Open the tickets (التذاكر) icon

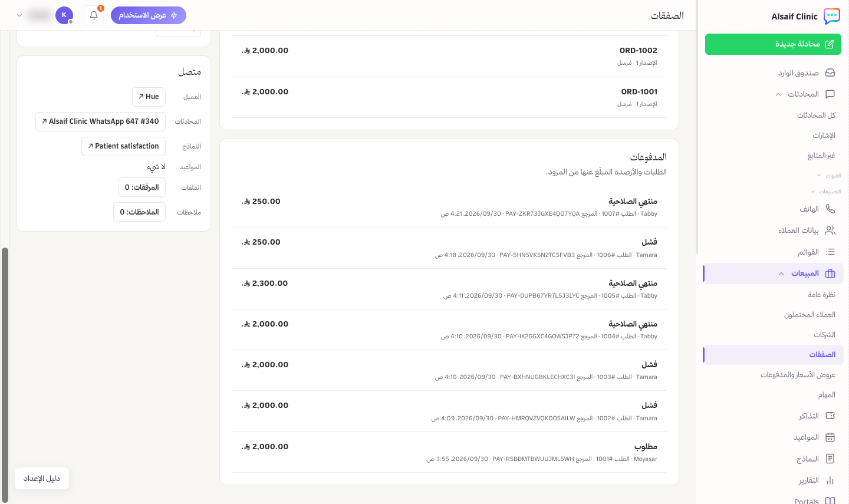[x=830, y=416]
